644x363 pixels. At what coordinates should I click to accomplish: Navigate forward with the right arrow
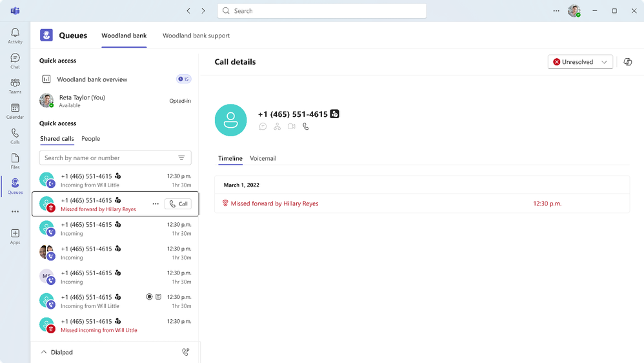click(203, 11)
